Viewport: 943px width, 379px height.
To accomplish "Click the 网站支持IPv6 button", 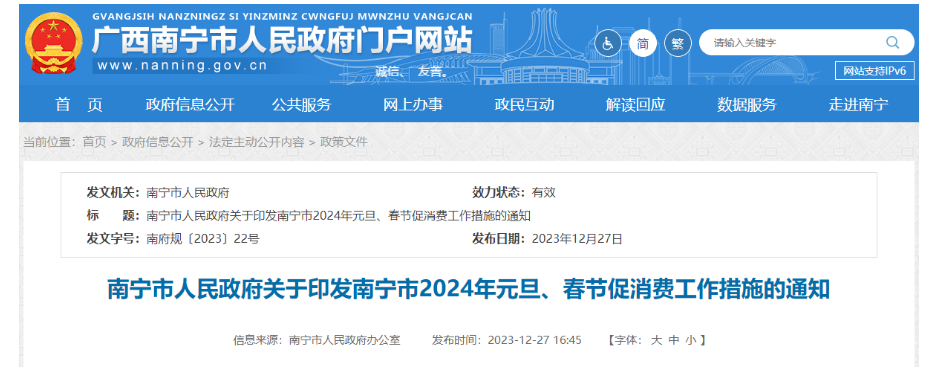I will (874, 71).
